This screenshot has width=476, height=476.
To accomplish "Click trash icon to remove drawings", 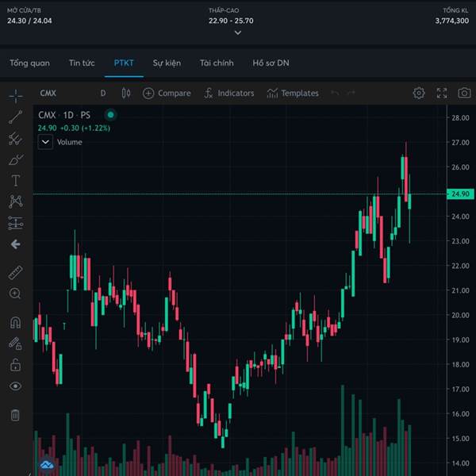I will (15, 415).
